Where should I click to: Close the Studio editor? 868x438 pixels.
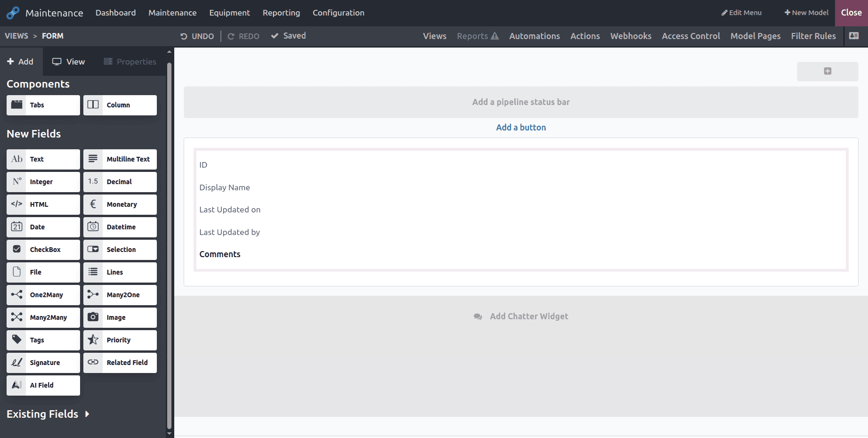[852, 13]
